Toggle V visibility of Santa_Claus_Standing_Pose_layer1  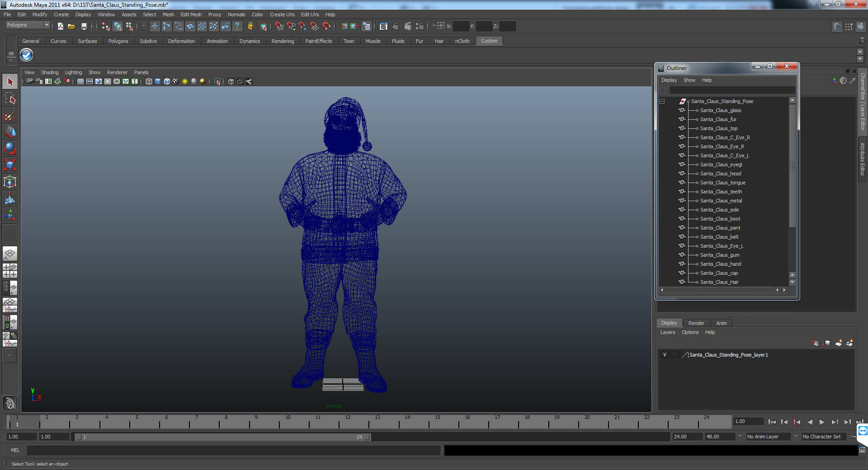(x=665, y=355)
